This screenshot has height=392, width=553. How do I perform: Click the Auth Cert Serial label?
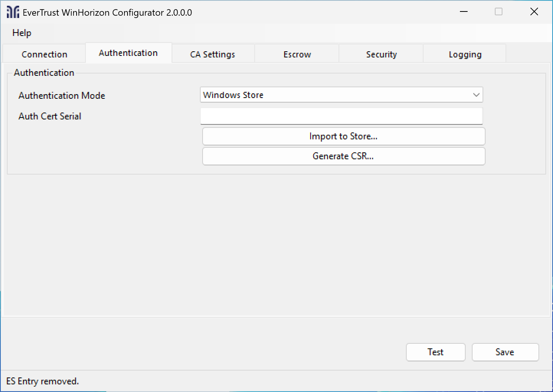click(x=50, y=116)
